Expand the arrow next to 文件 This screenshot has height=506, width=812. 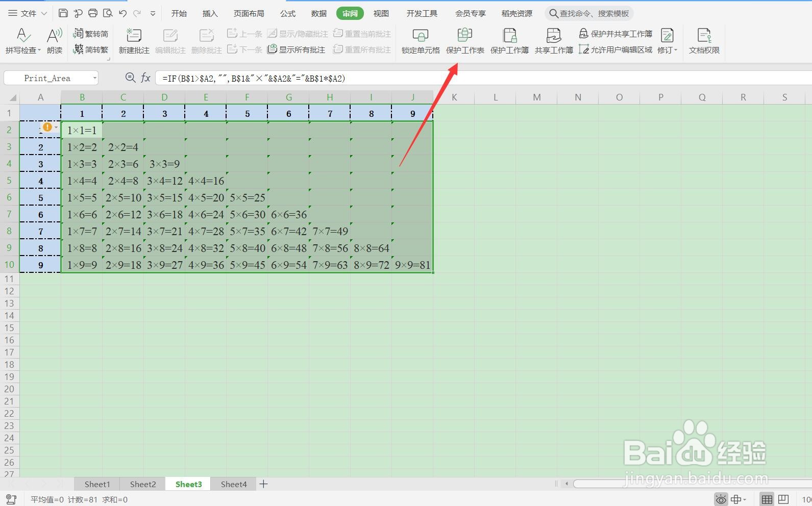44,14
